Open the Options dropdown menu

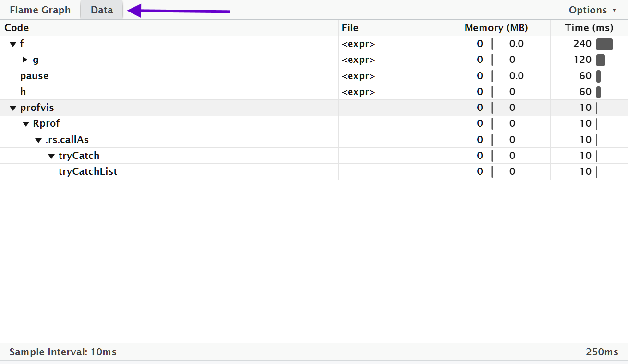592,10
